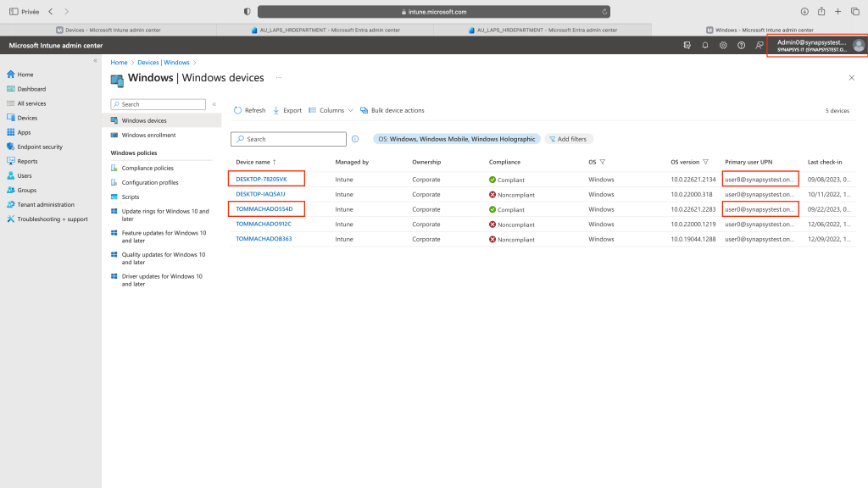868x488 pixels.
Task: Click the info icon beside the search box
Action: (x=355, y=139)
